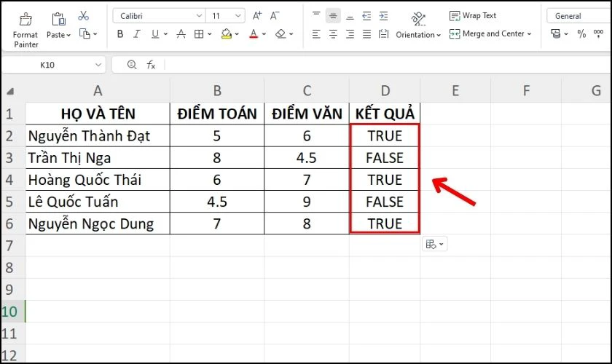The height and width of the screenshot is (364, 612).
Task: Toggle Wrap Text
Action: click(x=473, y=15)
